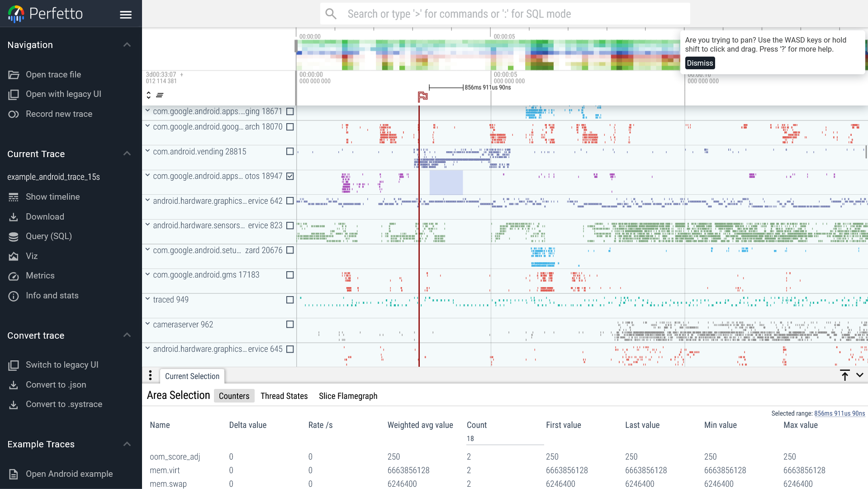Click the search magnifier icon

tap(331, 14)
